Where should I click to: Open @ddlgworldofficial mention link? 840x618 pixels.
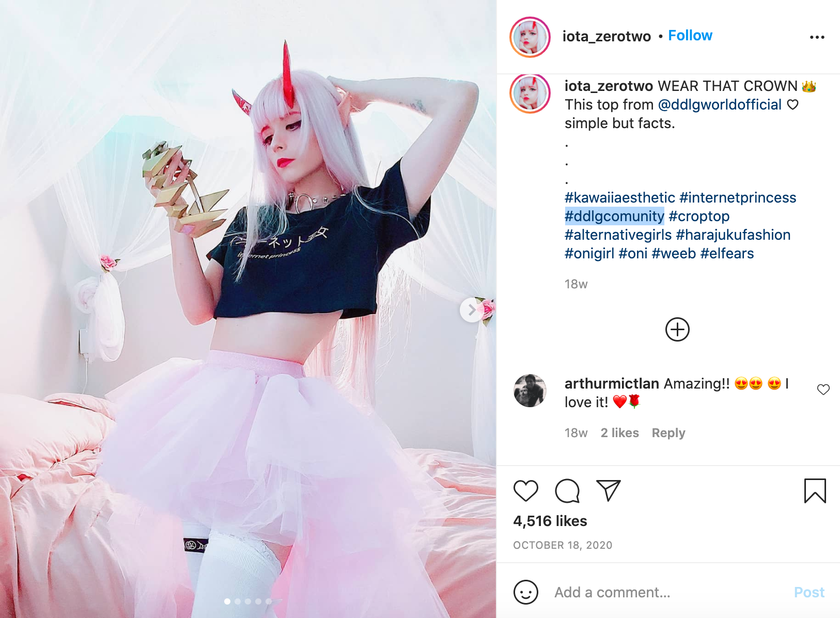click(720, 105)
